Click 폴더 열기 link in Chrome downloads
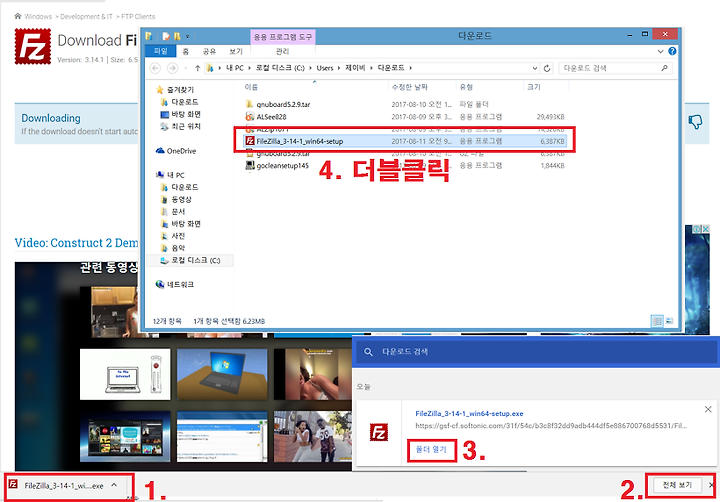This screenshot has width=720, height=502. 431,450
